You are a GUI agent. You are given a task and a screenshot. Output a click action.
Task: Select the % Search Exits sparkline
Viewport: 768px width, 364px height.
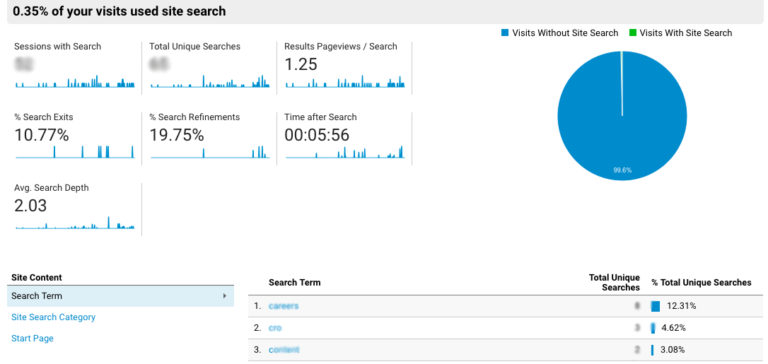74,152
